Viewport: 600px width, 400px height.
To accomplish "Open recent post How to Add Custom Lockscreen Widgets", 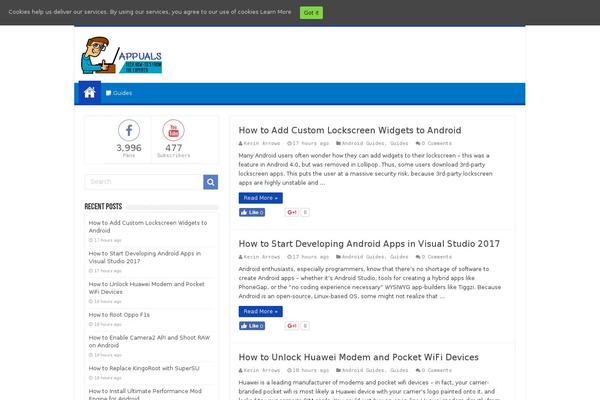I will [148, 227].
